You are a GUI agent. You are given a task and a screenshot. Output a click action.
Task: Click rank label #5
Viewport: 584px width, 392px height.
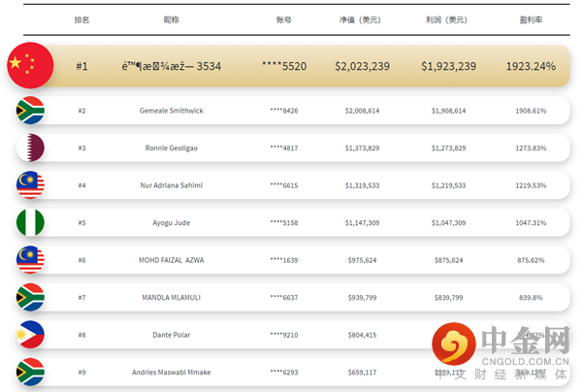click(81, 223)
